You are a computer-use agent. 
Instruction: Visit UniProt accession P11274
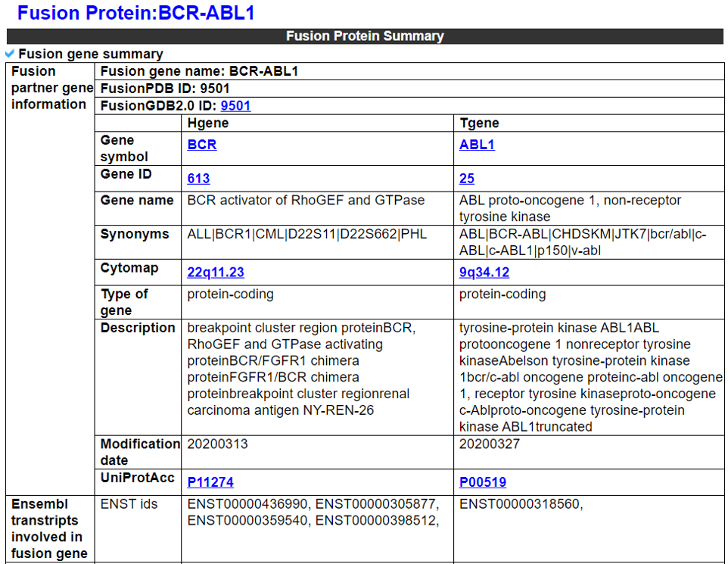[x=211, y=482]
